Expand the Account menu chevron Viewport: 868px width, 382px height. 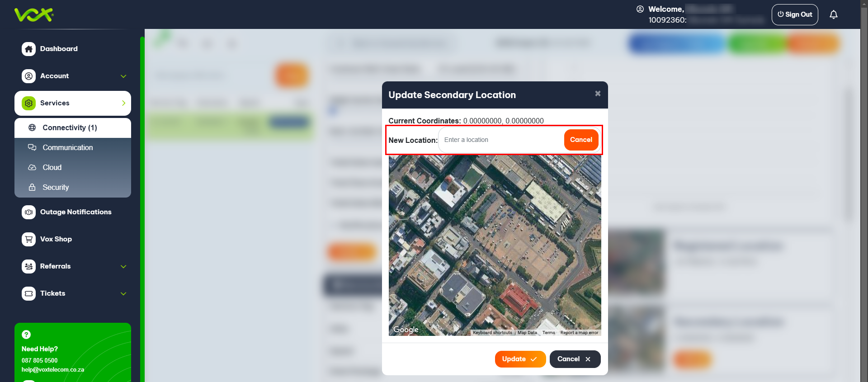(x=123, y=76)
